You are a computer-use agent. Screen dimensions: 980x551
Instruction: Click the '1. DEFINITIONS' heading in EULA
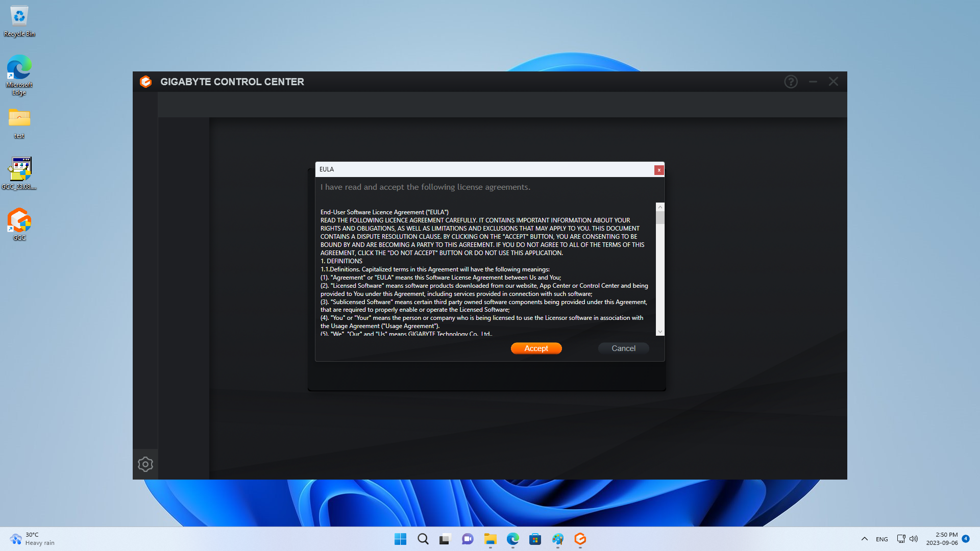pyautogui.click(x=341, y=261)
